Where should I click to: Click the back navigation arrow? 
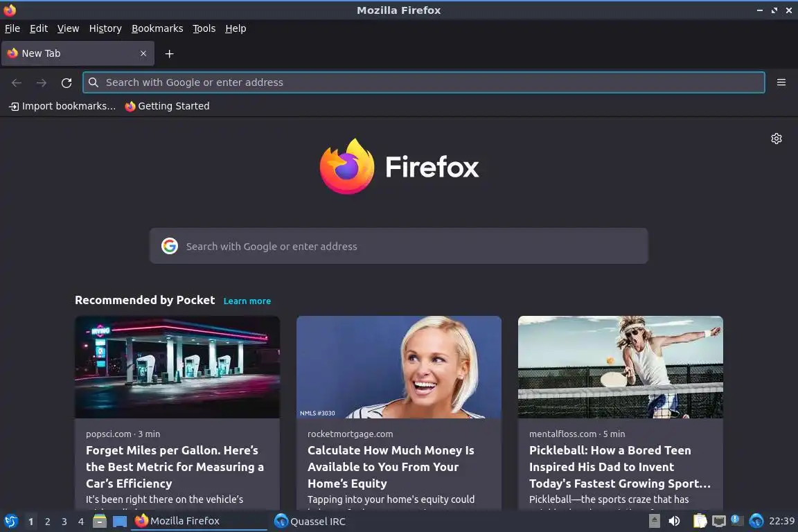(17, 82)
